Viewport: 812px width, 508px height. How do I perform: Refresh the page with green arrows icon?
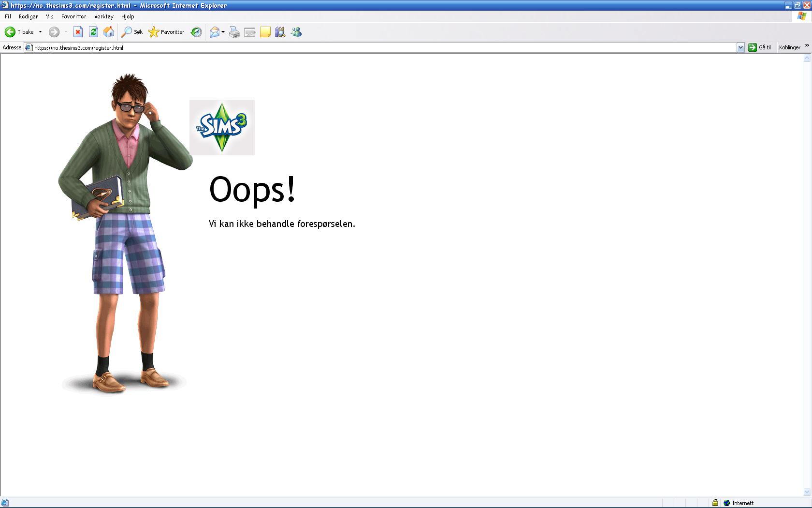[x=93, y=32]
